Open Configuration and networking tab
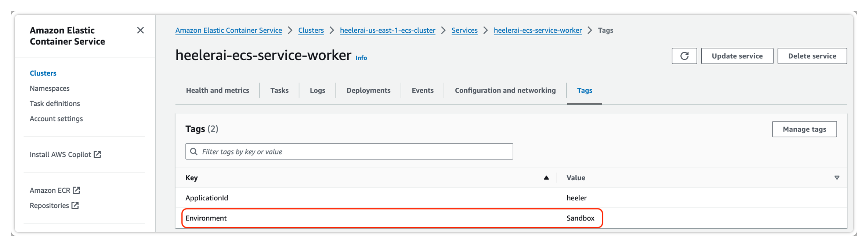Screen dimensions: 868x247 pos(505,90)
